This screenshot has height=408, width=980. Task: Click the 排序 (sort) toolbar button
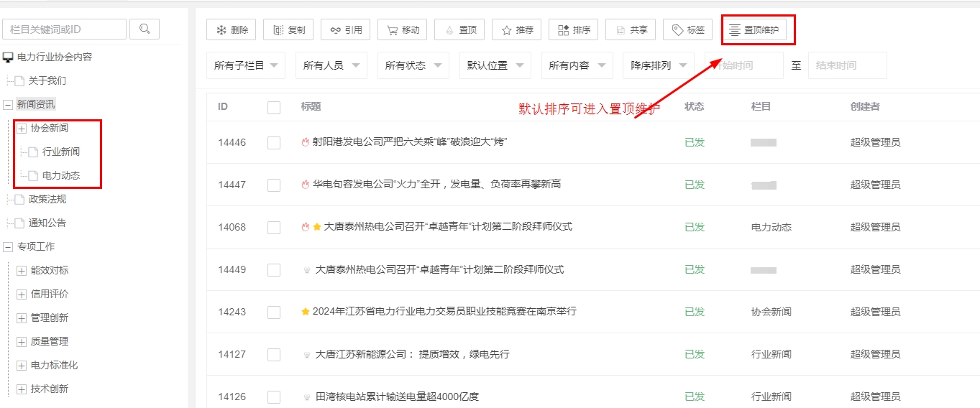573,29
